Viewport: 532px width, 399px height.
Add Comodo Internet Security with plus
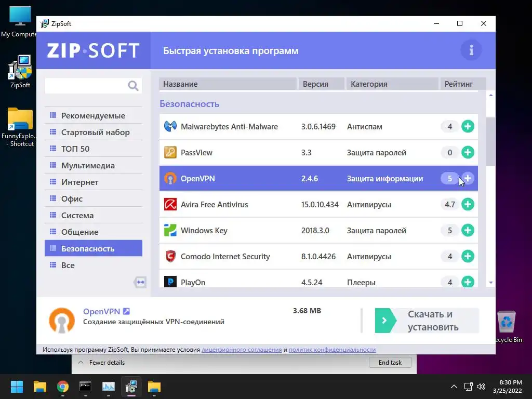coord(468,256)
